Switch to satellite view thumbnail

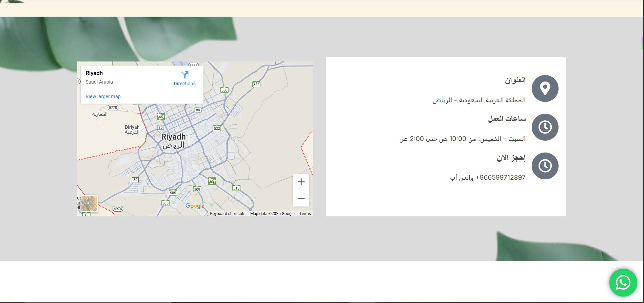tap(89, 203)
